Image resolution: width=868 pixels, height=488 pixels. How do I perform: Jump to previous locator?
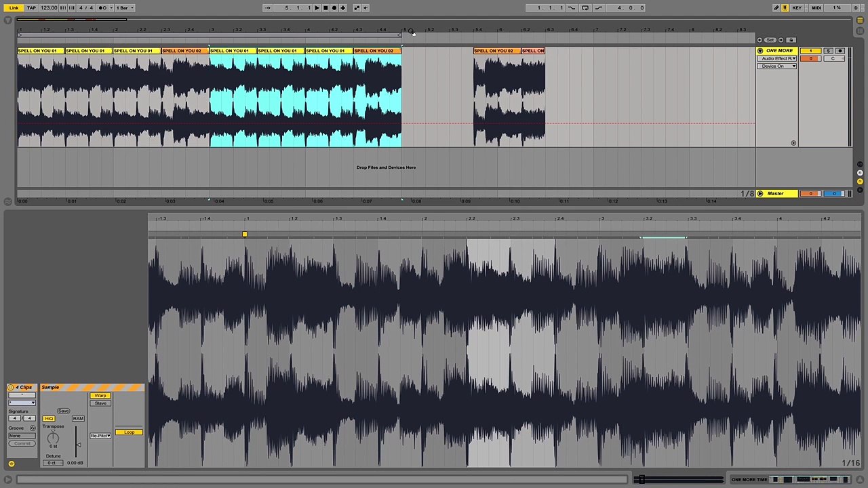[x=759, y=40]
